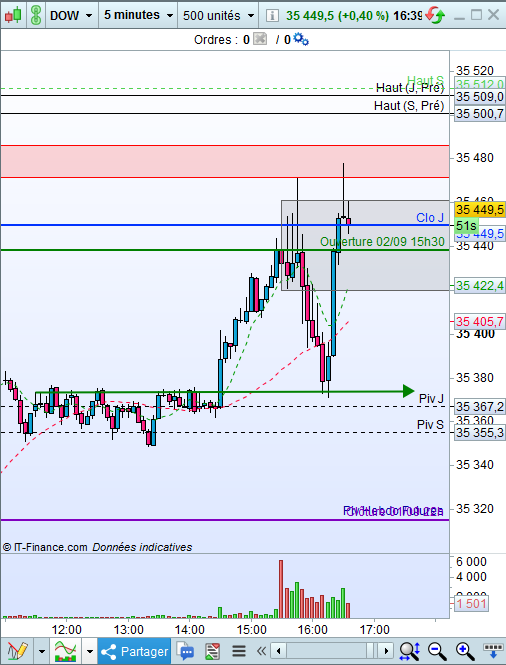Maximize the chart window

[476, 15]
